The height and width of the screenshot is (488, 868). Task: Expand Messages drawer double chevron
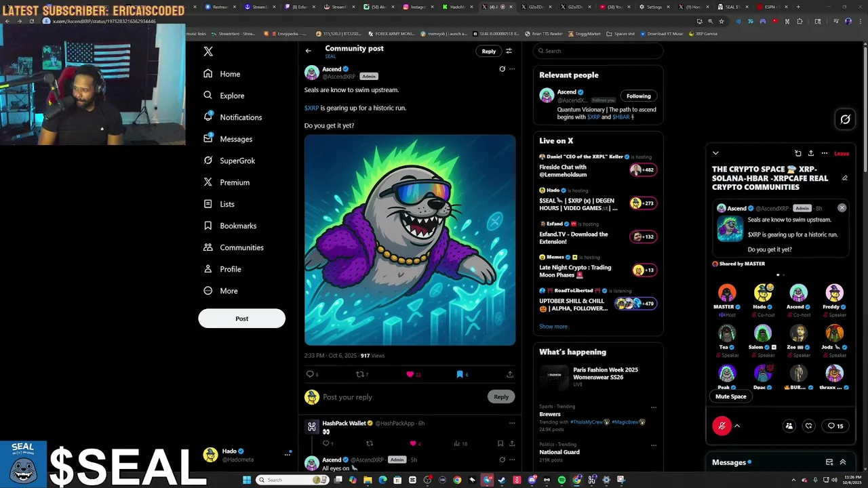843,462
